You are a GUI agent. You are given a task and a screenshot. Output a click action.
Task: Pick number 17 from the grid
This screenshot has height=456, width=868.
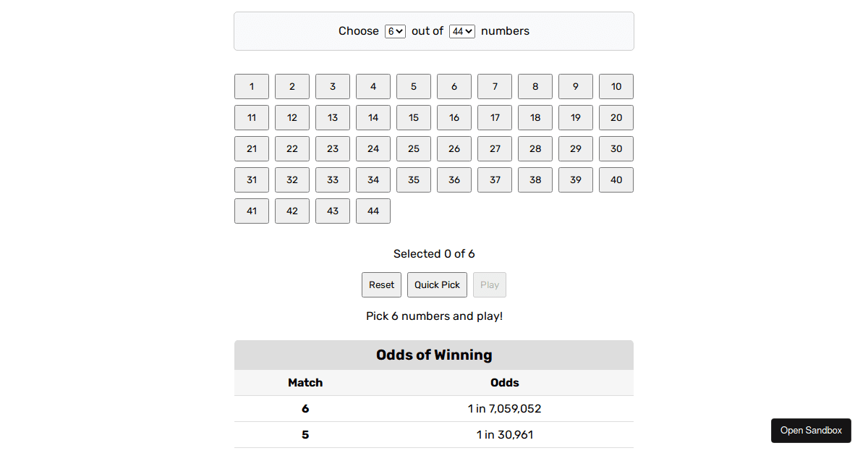click(x=494, y=117)
